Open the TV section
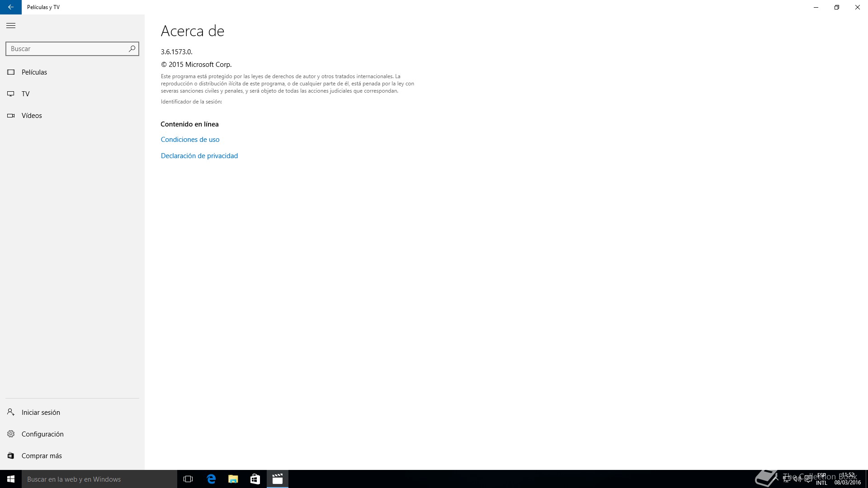Viewport: 868px width, 488px height. coord(72,94)
